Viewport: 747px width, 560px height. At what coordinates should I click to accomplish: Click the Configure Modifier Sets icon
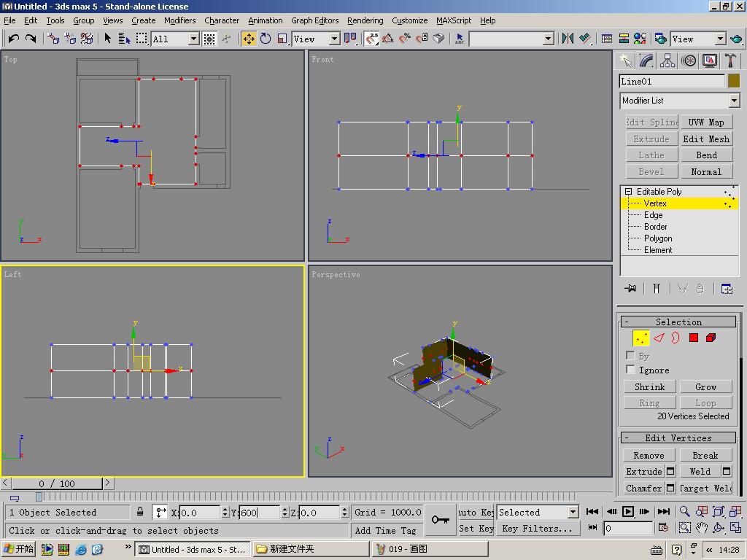click(x=727, y=288)
